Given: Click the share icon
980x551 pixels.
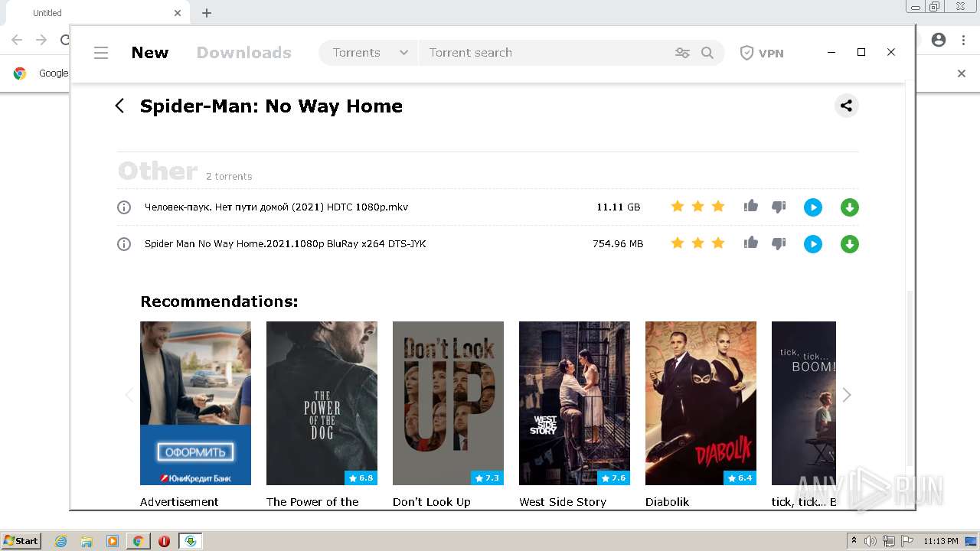Looking at the screenshot, I should (846, 106).
